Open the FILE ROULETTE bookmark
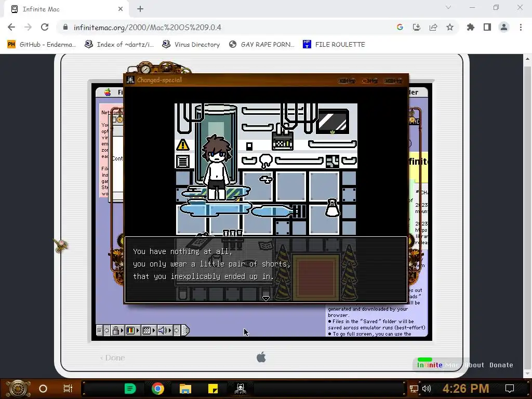This screenshot has height=399, width=532. pos(334,45)
